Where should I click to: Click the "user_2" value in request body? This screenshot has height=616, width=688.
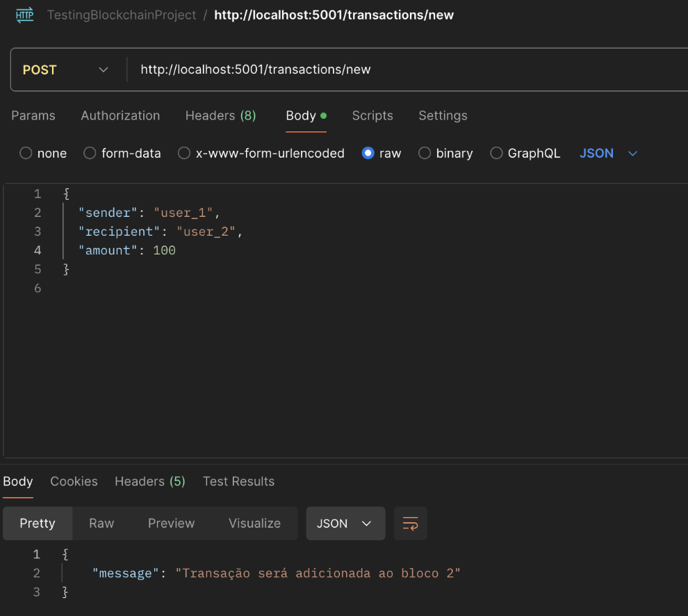pos(206,232)
